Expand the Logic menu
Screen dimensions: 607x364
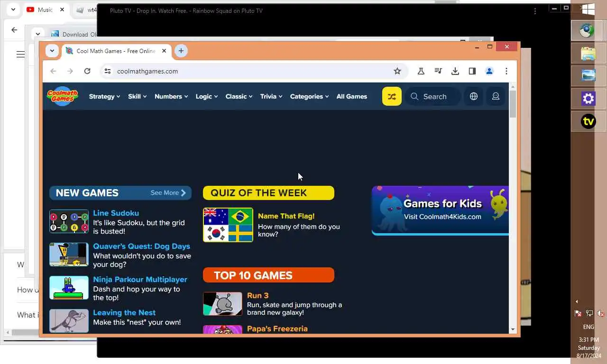click(x=207, y=96)
